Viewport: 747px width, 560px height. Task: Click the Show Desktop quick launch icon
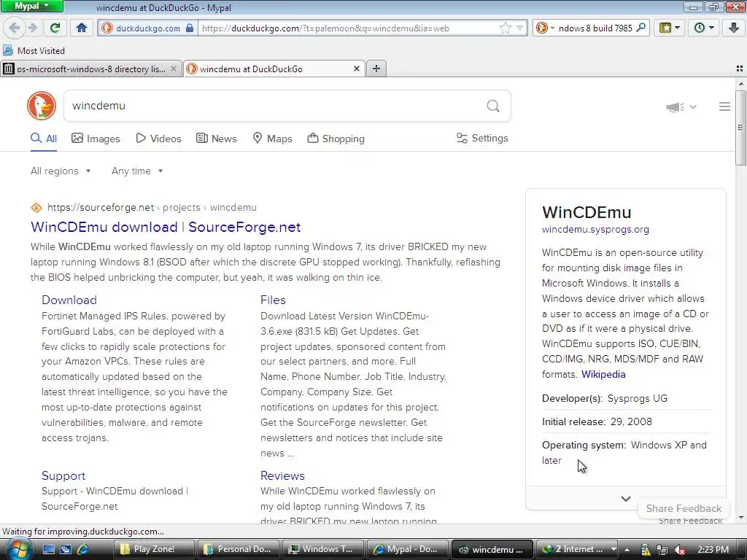(x=49, y=549)
